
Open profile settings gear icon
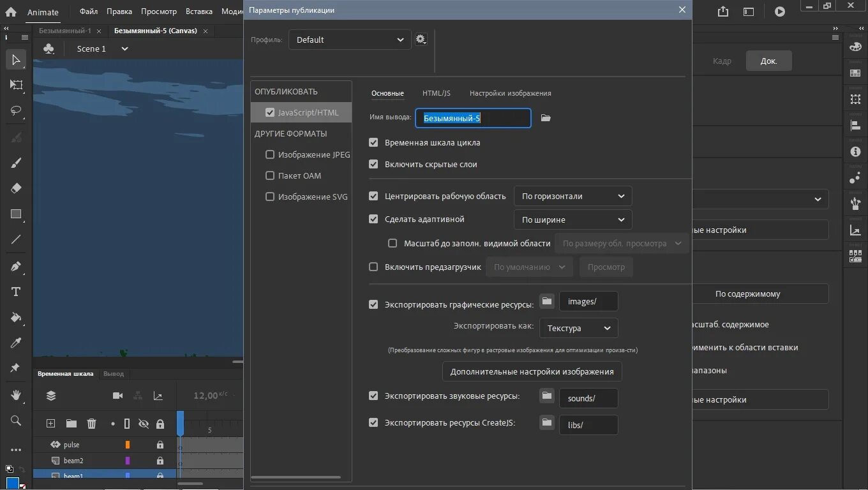(421, 40)
